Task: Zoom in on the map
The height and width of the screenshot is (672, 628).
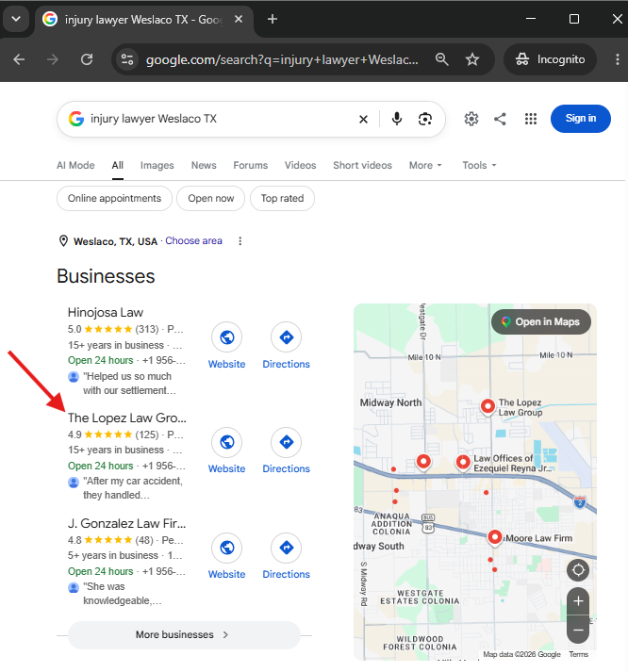Action: coord(578,601)
